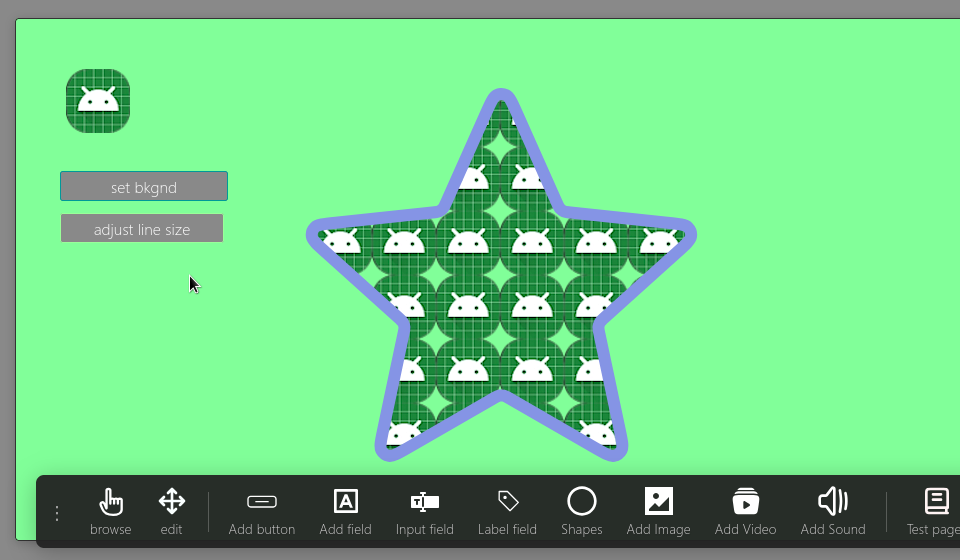Click the small Android image in the top-left
960x560 pixels.
click(x=98, y=101)
